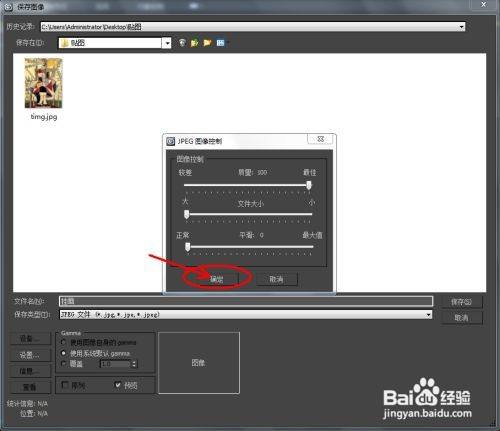Click the go-back navigation icon beside the folder dropdown

[x=182, y=43]
